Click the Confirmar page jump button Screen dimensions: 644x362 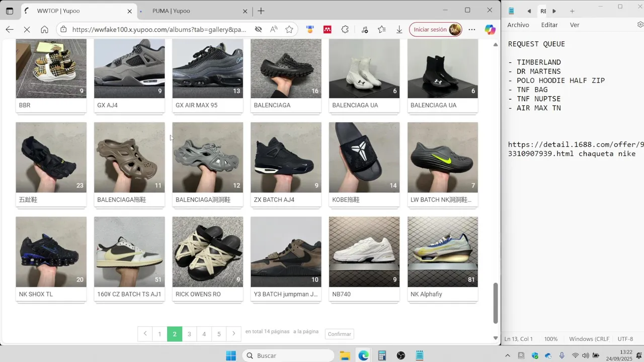click(340, 334)
